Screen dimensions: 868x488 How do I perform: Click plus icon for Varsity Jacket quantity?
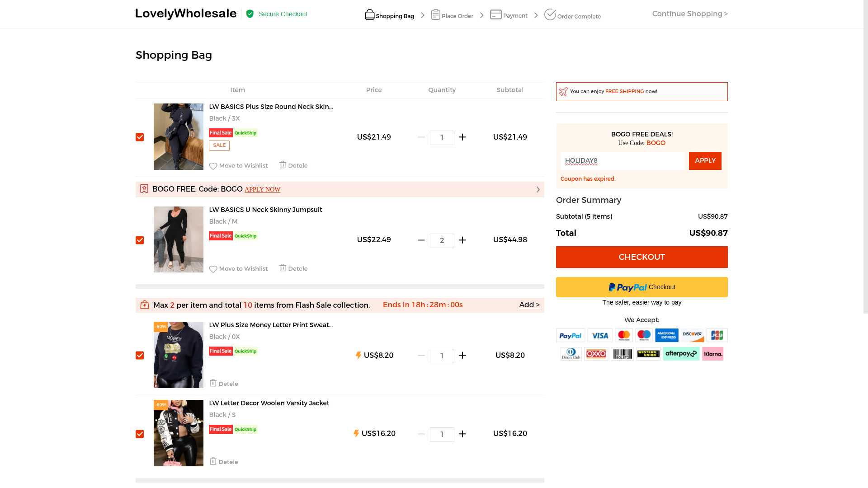(462, 434)
